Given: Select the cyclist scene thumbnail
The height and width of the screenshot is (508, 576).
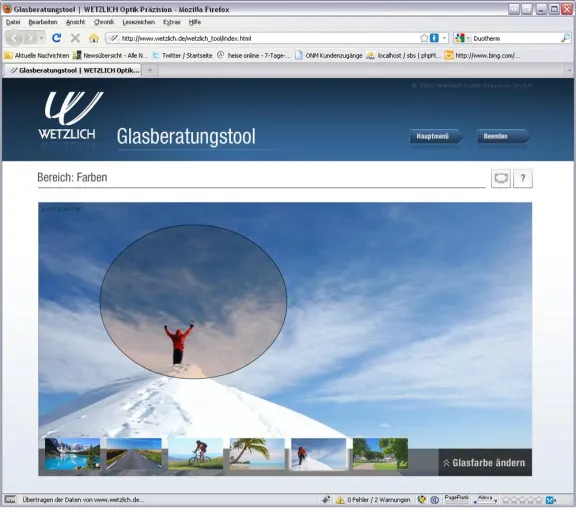Looking at the screenshot, I should click(x=195, y=454).
